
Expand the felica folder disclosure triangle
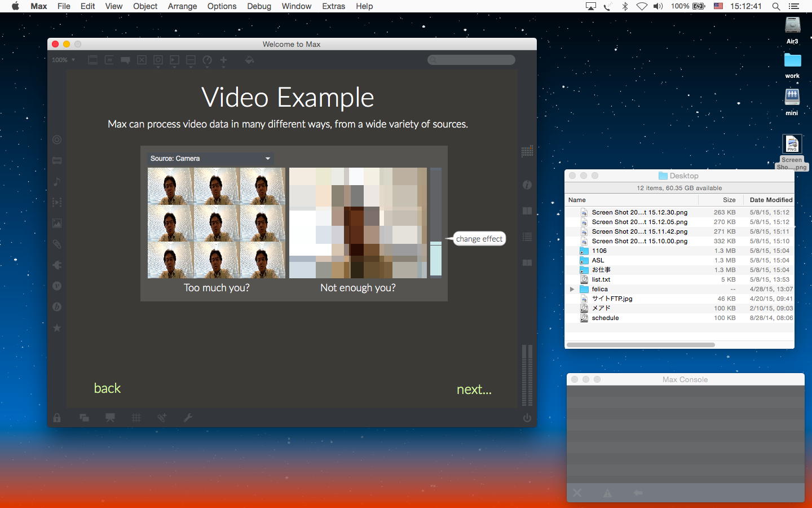572,289
